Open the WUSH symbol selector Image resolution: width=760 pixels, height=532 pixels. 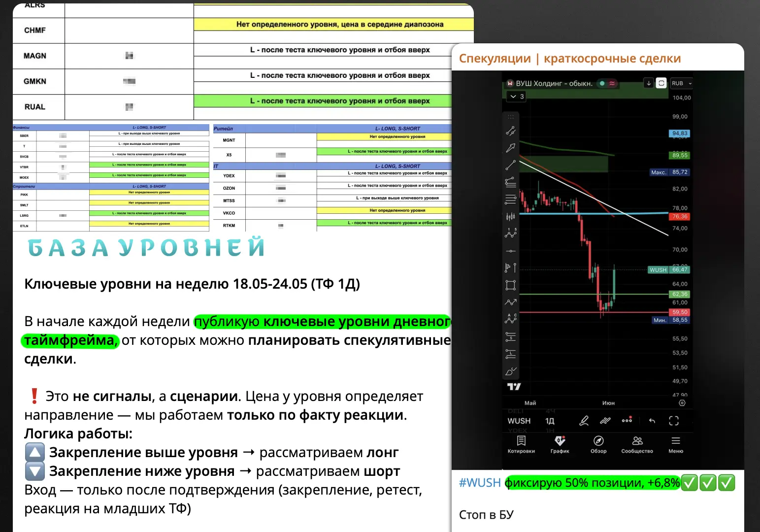click(x=519, y=421)
